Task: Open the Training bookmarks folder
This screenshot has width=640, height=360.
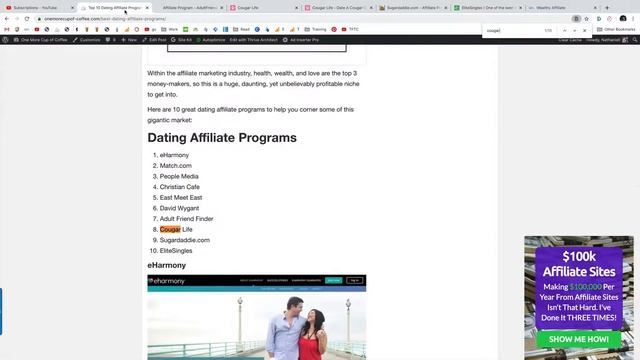Action: pos(316,29)
